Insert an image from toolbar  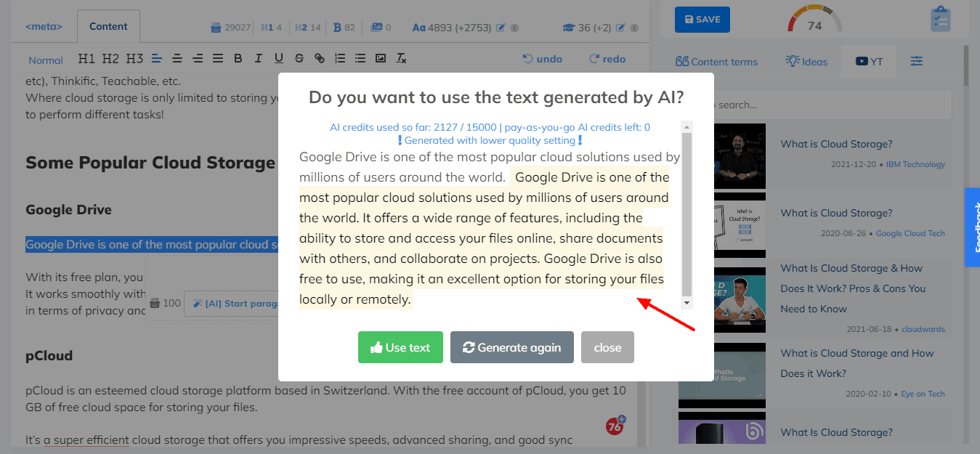click(381, 59)
